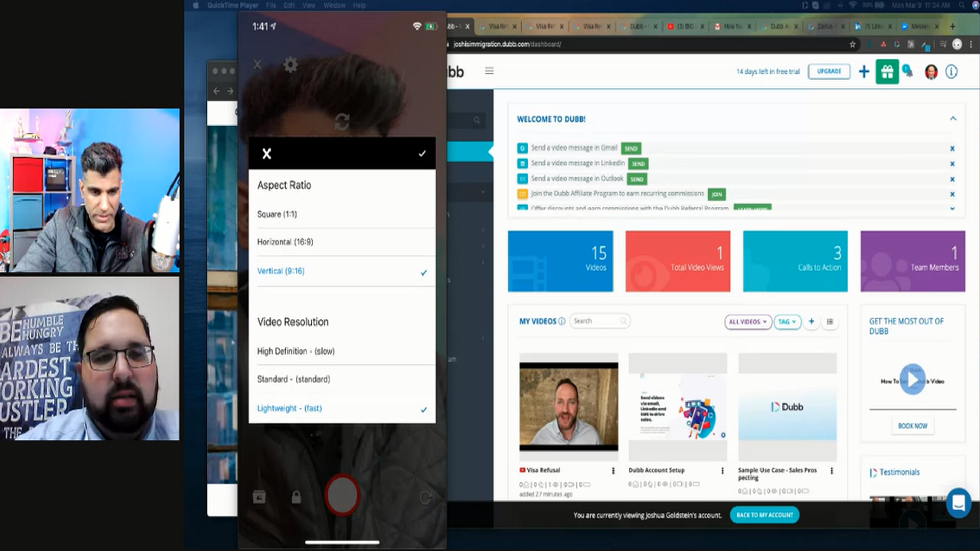
Task: Open the Help menu in menu bar
Action: click(x=359, y=5)
